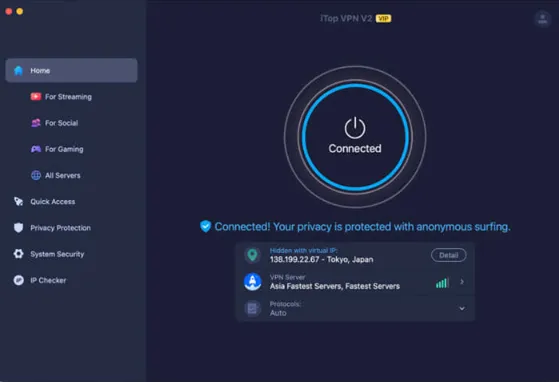Screen dimensions: 559x382
Task: Click the Home house icon
Action: [19, 71]
